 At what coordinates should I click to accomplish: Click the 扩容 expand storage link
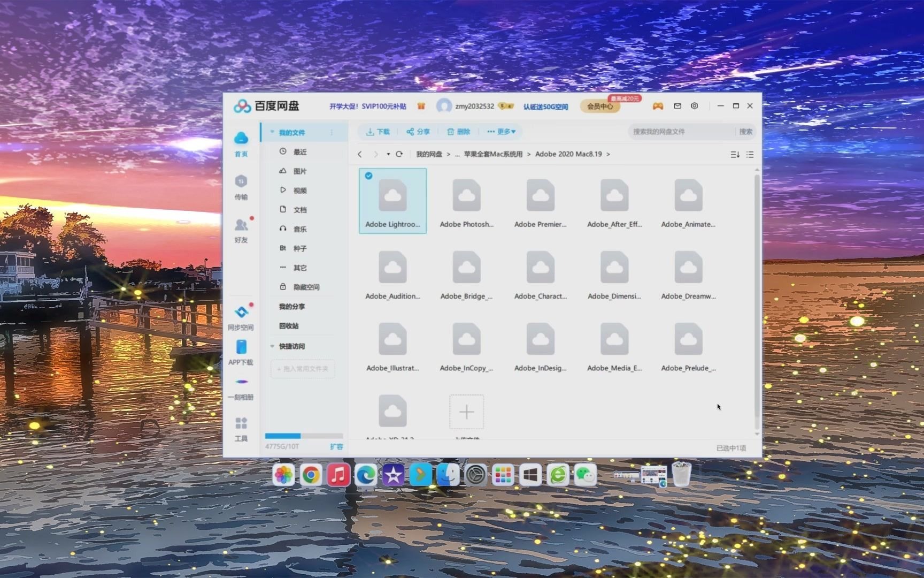pos(336,446)
